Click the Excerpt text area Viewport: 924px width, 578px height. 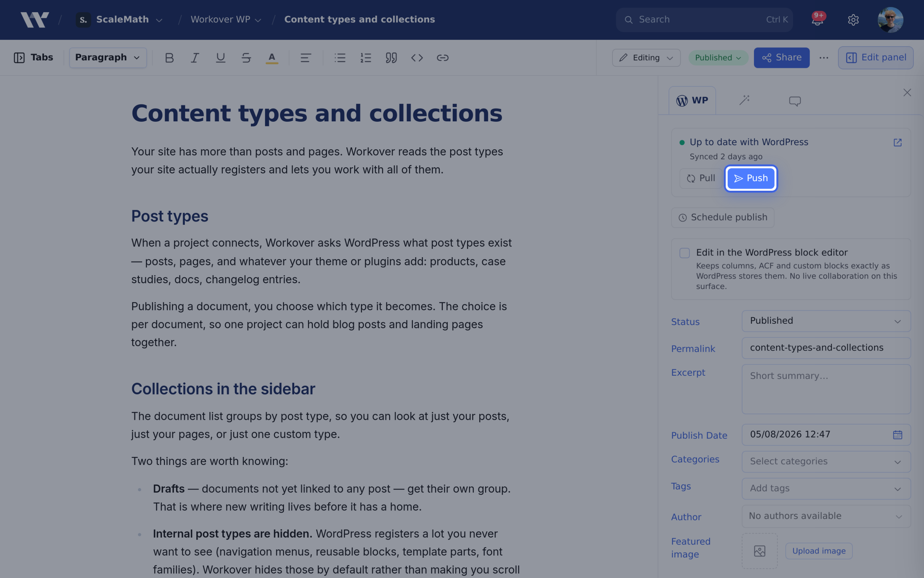(826, 389)
